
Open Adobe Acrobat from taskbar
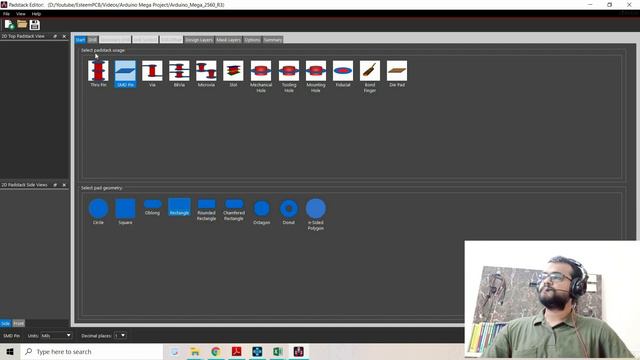236,351
